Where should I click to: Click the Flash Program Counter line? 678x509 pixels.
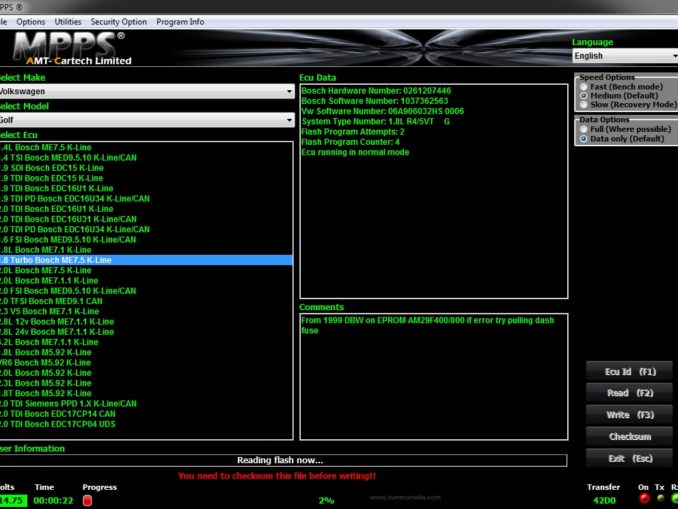click(x=351, y=142)
